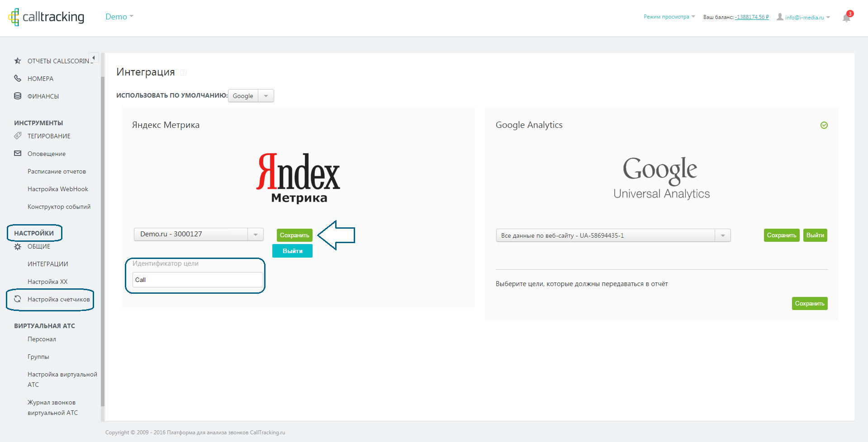The width and height of the screenshot is (868, 442).
Task: Save the Google Analytics property selection
Action: point(782,235)
